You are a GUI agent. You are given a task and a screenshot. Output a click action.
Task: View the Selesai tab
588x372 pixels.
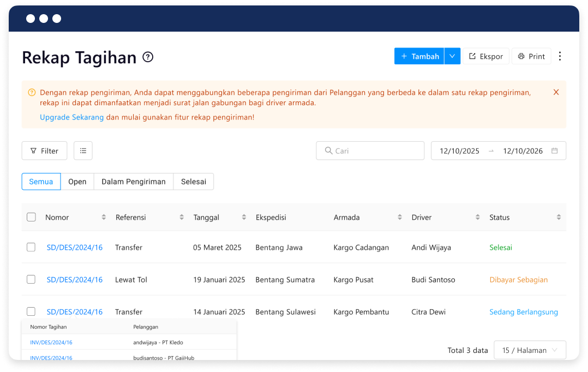[x=194, y=182]
